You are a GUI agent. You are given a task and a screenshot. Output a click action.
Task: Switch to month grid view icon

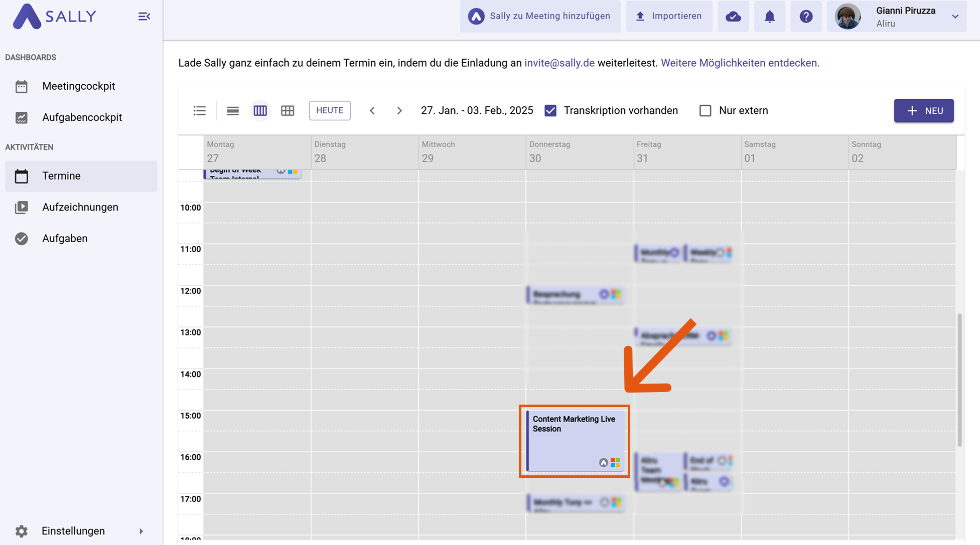click(x=288, y=111)
